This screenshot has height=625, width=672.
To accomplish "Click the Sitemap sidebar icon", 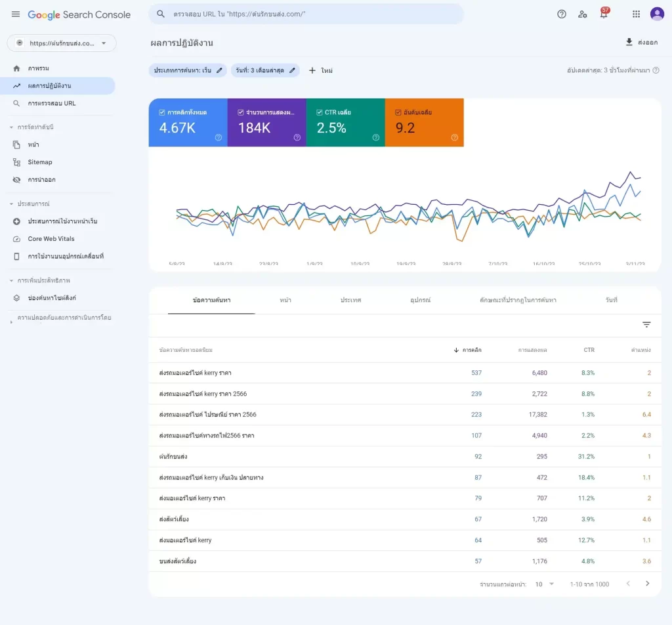I will point(16,162).
